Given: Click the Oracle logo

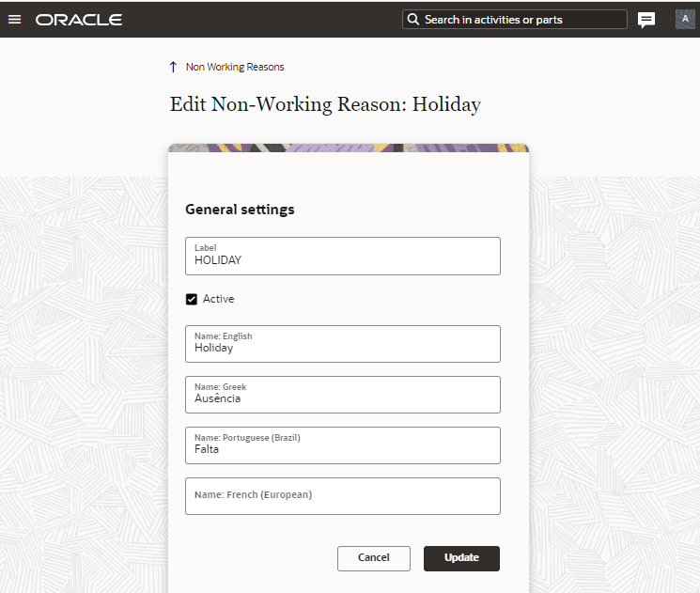Looking at the screenshot, I should click(x=79, y=20).
